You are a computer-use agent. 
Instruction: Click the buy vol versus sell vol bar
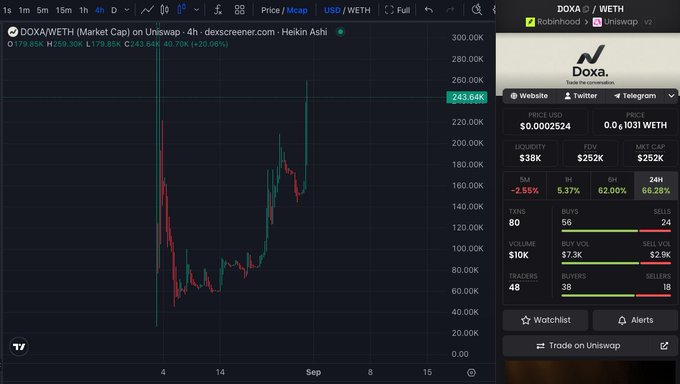616,263
